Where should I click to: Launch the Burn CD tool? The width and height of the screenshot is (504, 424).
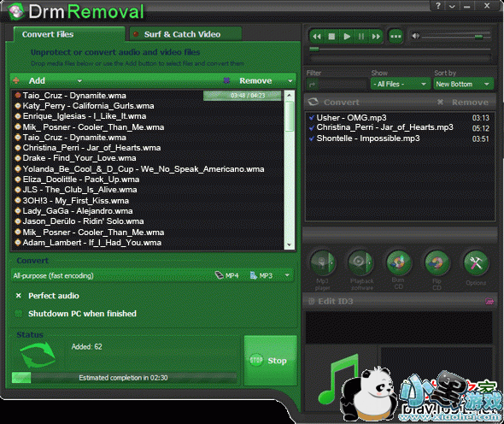coord(399,262)
